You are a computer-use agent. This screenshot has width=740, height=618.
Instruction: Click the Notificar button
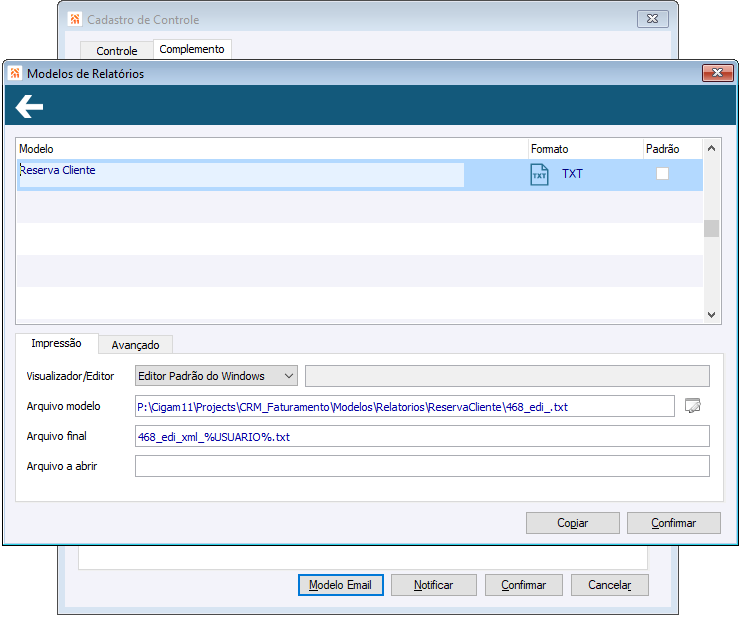(434, 585)
